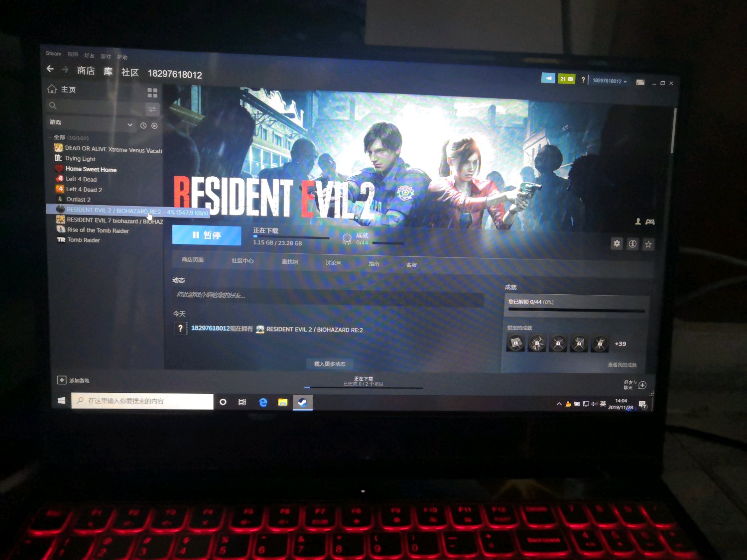Open the 帮助 menu
This screenshot has width=747, height=560.
(122, 57)
